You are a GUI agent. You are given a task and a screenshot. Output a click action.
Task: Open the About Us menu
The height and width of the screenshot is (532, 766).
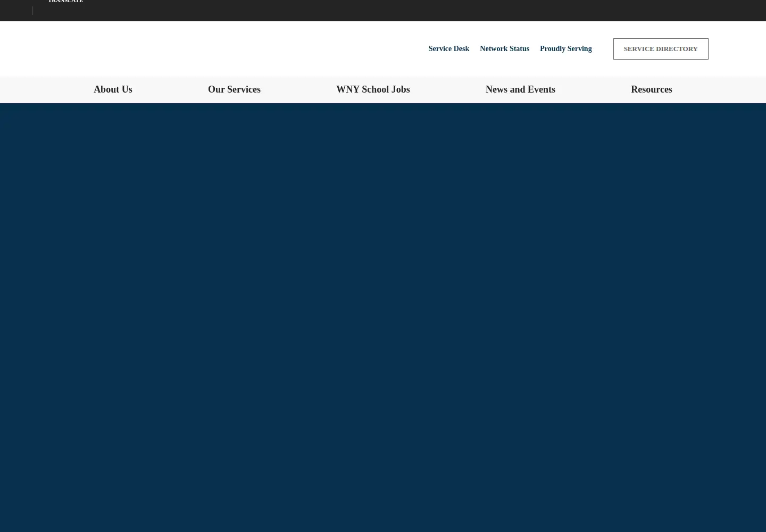pos(113,89)
